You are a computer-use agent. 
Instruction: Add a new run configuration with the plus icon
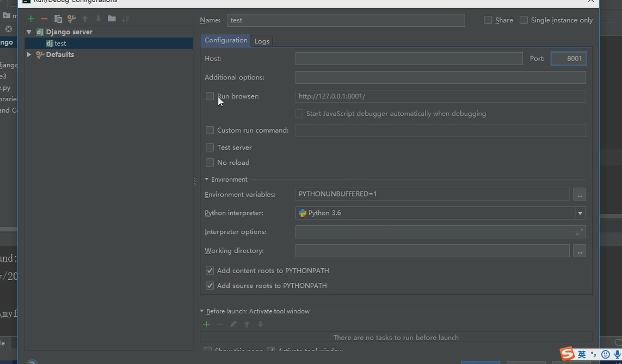click(30, 18)
